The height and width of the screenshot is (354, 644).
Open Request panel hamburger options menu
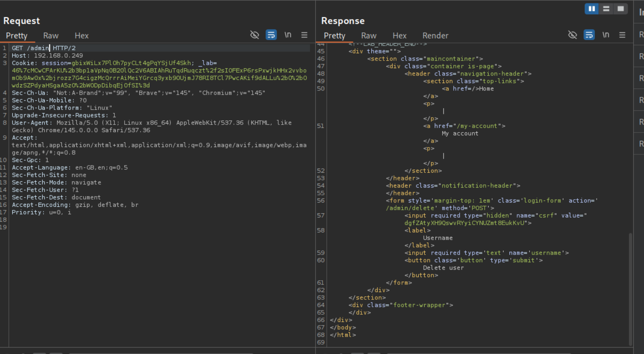click(304, 35)
